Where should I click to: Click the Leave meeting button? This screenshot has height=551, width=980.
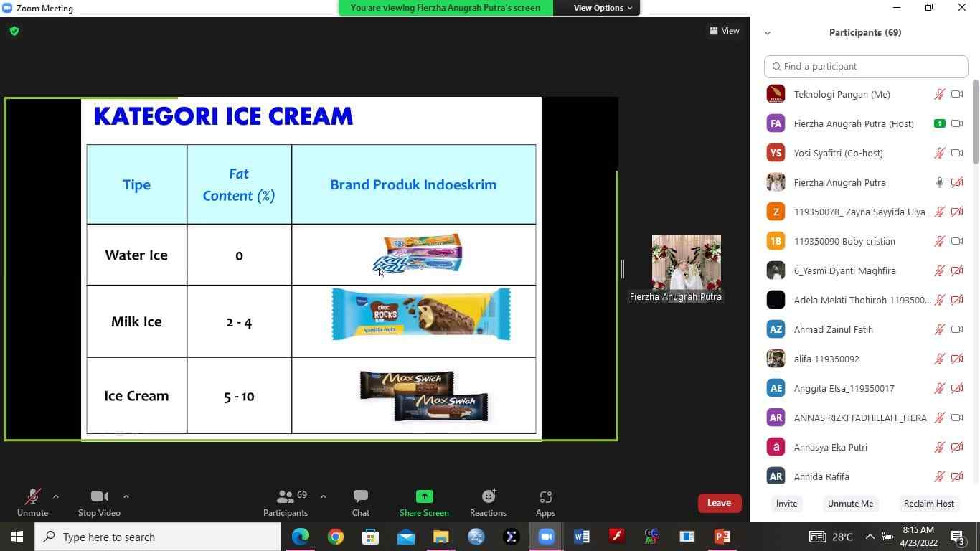(x=719, y=503)
